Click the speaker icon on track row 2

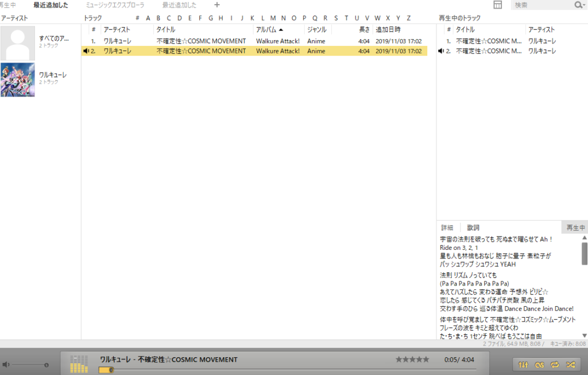(x=86, y=51)
